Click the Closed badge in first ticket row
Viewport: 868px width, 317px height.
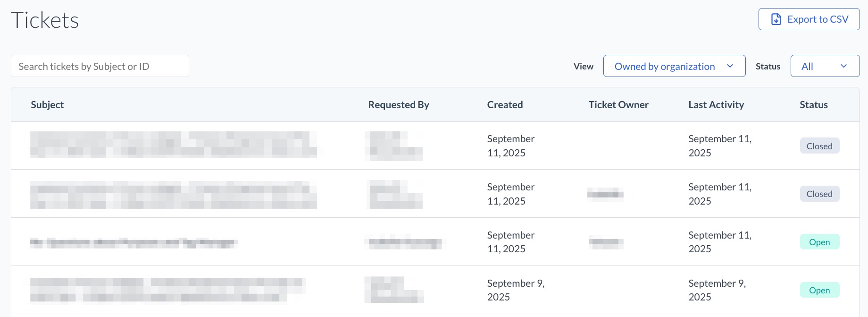[x=819, y=146]
